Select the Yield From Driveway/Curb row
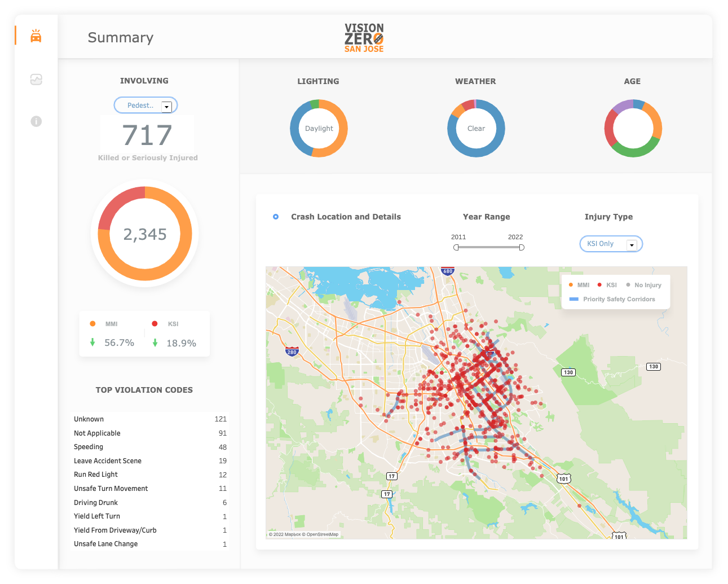Image resolution: width=728 pixels, height=584 pixels. click(150, 530)
